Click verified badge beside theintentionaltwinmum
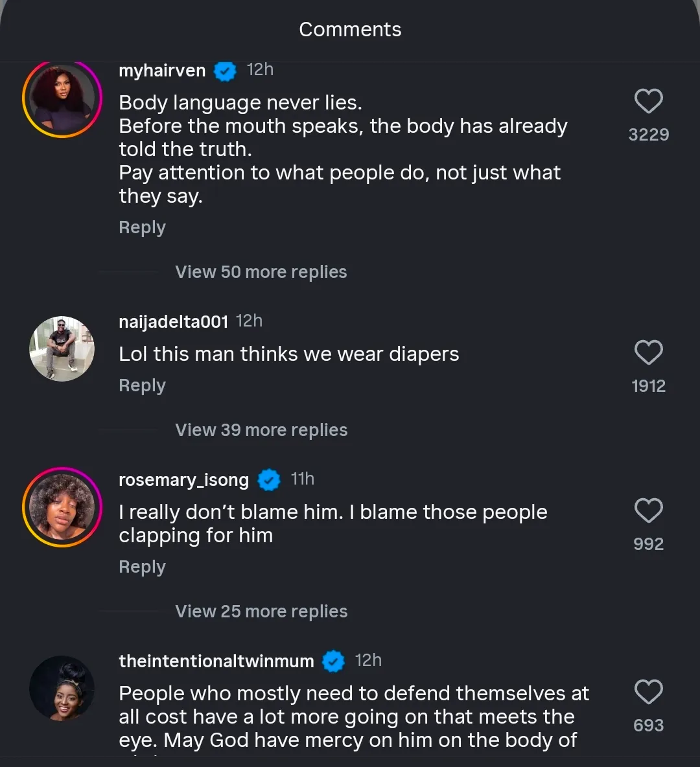This screenshot has width=700, height=767. 334,661
